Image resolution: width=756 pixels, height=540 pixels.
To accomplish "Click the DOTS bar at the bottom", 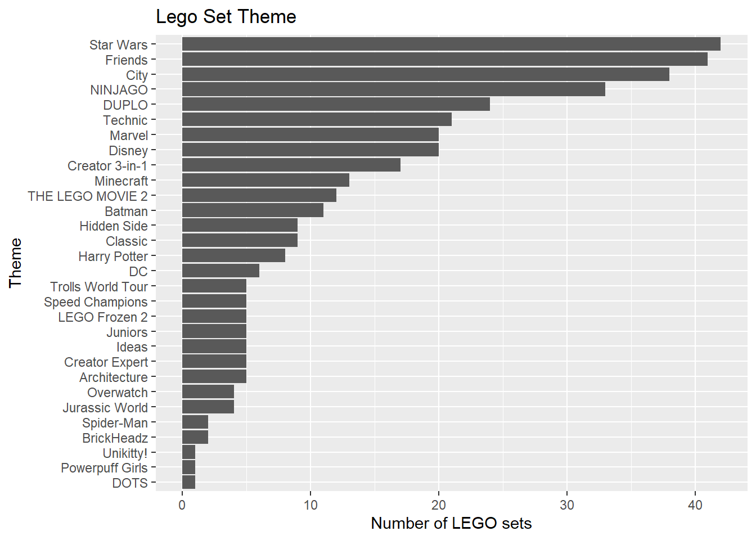I will click(x=188, y=483).
